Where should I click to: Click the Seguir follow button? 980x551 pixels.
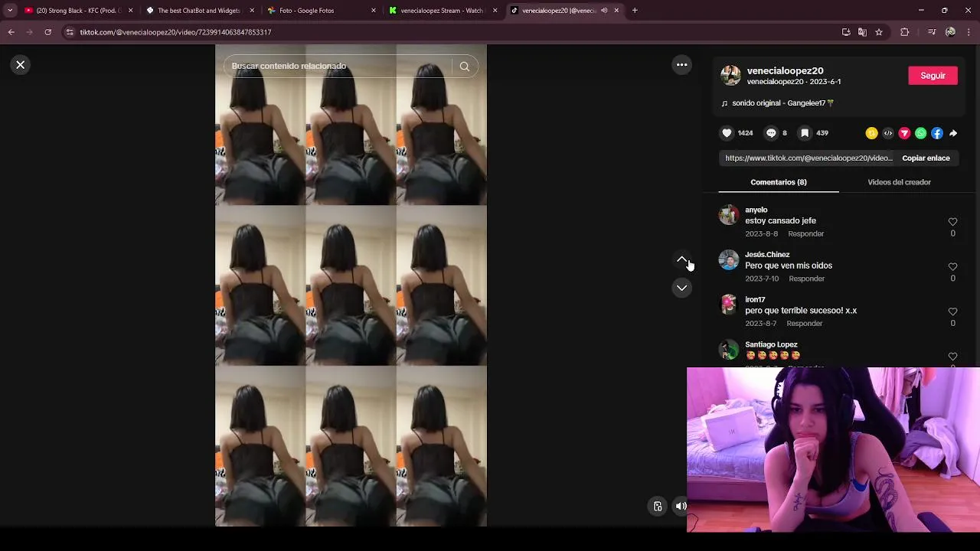[x=933, y=76]
